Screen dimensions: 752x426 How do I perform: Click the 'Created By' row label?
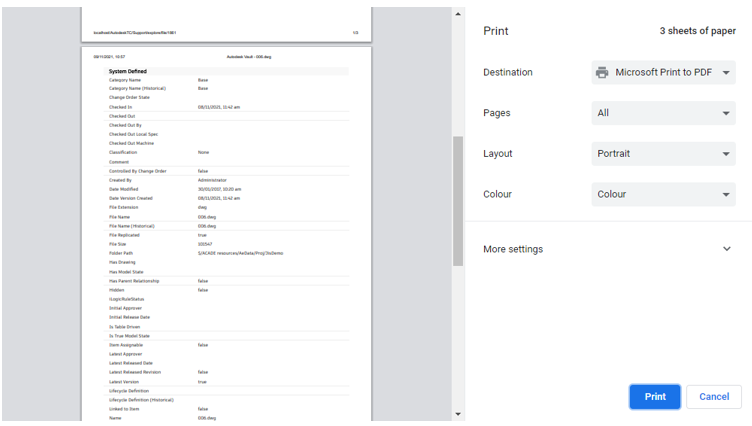tap(120, 180)
